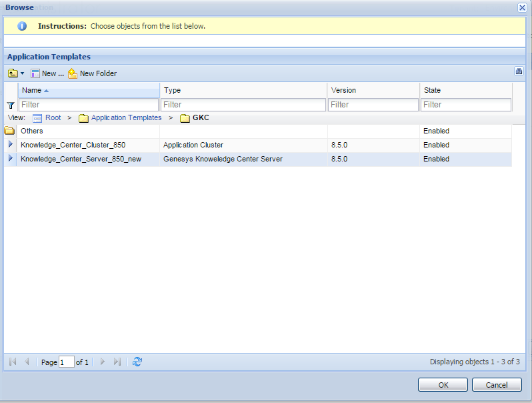
Task: Go to the previous page icon
Action: click(x=27, y=362)
